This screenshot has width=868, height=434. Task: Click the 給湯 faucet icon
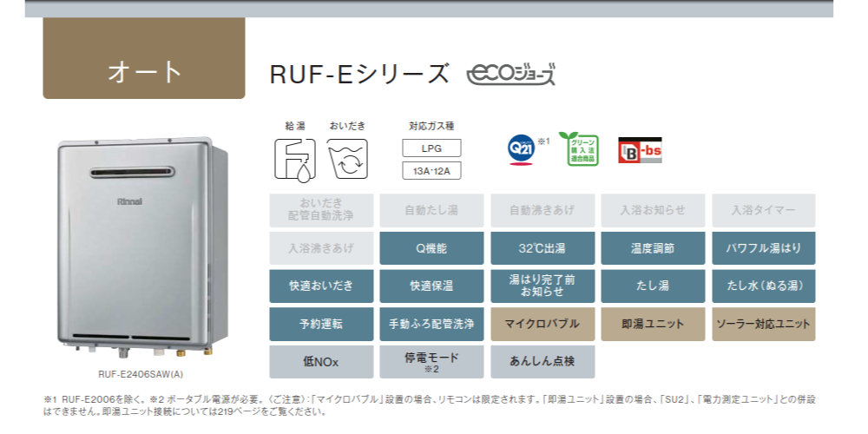pos(295,159)
